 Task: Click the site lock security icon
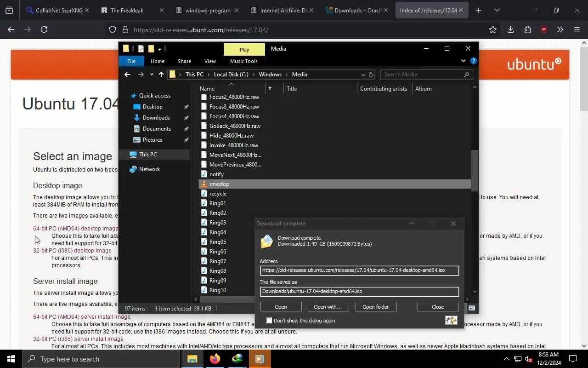pyautogui.click(x=125, y=29)
